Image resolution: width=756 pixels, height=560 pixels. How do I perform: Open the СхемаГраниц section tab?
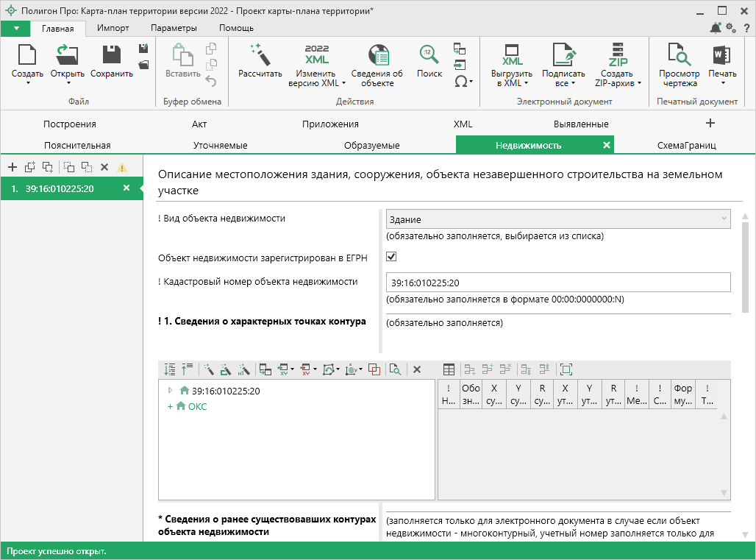pos(686,145)
